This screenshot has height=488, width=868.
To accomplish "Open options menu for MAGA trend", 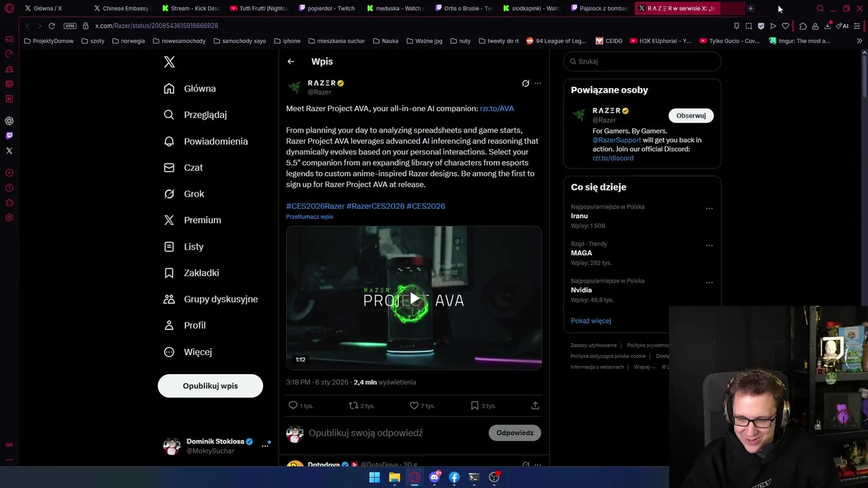I will point(709,245).
